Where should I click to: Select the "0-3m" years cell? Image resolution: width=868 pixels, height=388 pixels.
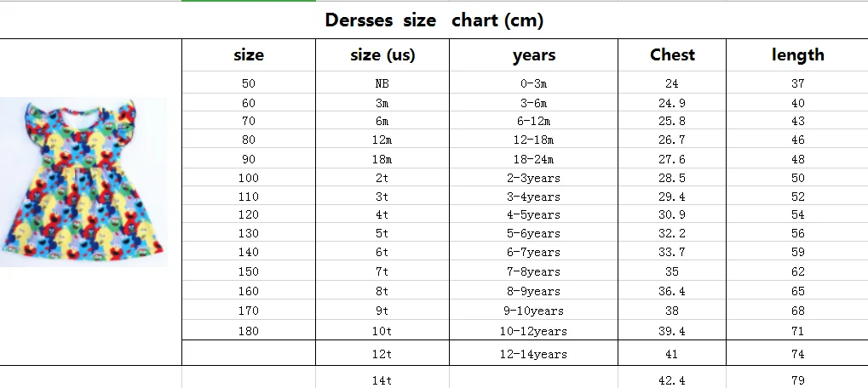534,84
